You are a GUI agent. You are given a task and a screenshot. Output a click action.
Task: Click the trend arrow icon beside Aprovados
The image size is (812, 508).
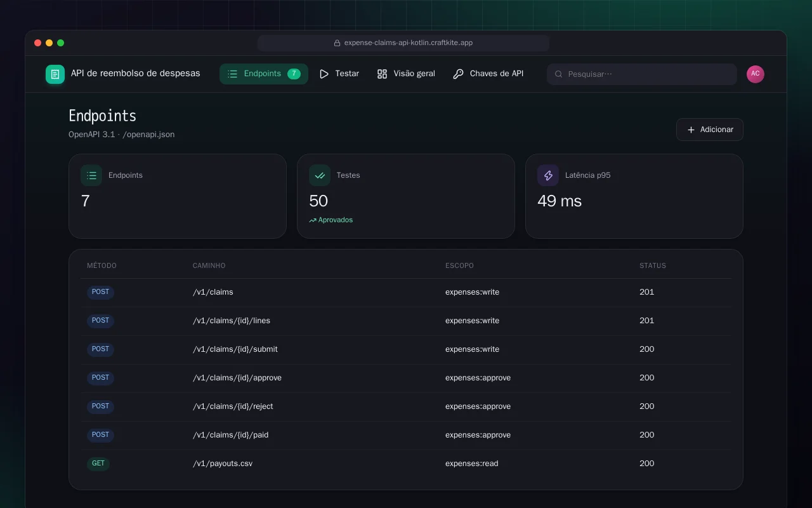point(313,220)
